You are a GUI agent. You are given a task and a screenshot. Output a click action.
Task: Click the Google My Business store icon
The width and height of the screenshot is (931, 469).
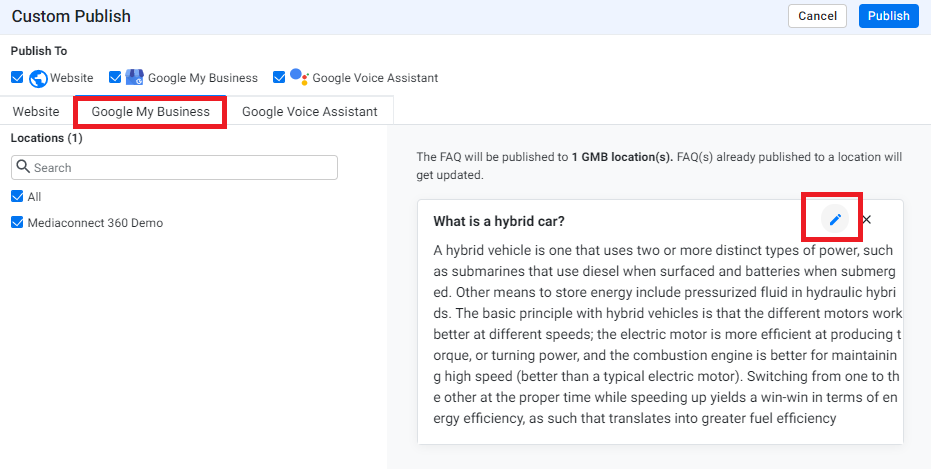(x=135, y=77)
